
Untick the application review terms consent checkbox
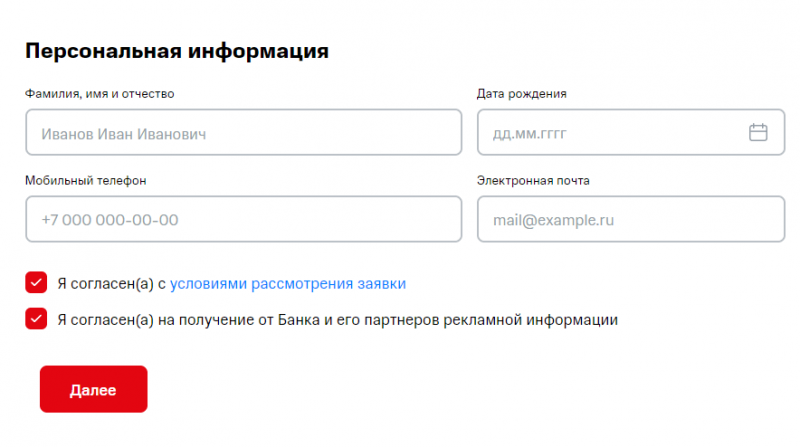[x=36, y=283]
